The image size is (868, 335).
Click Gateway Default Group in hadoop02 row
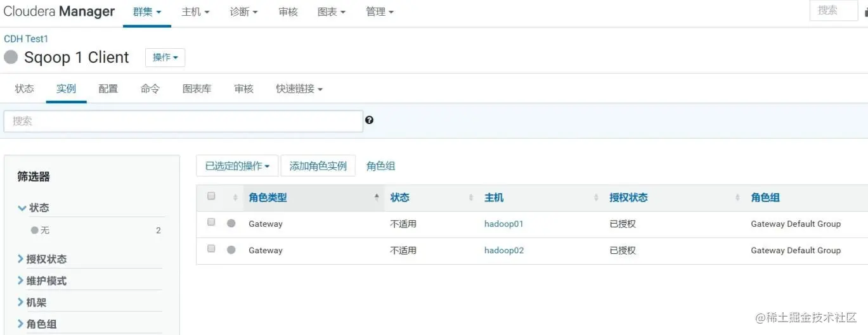pyautogui.click(x=796, y=250)
